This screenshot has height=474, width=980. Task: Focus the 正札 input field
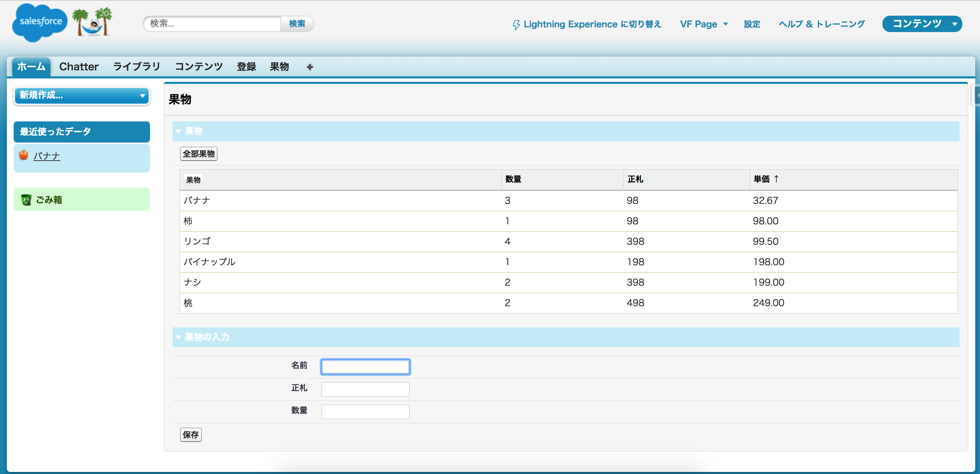365,389
